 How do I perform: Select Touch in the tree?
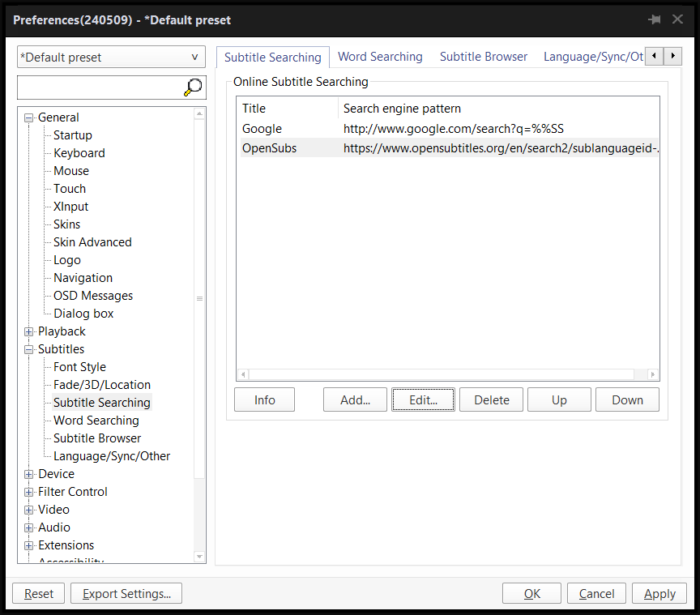coord(70,189)
